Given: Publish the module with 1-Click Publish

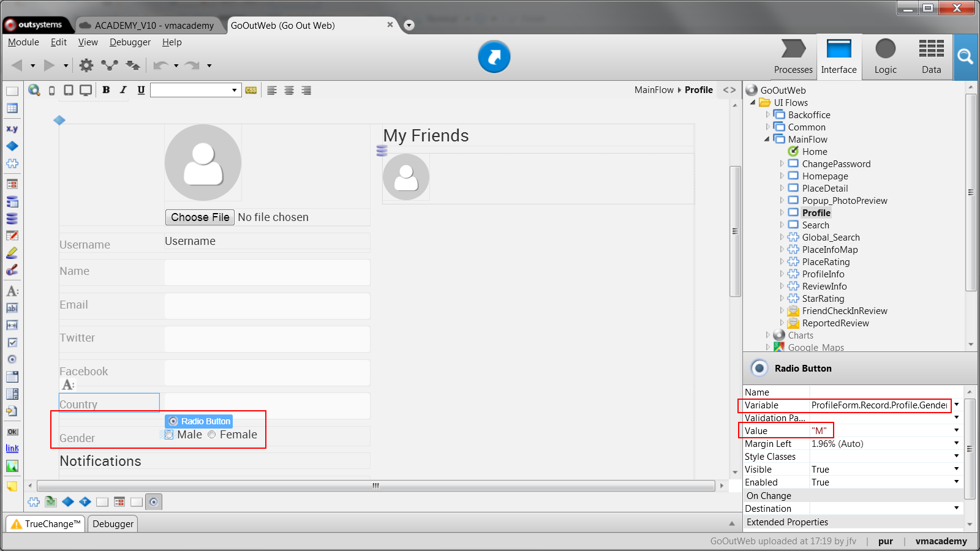Looking at the screenshot, I should pos(494,56).
